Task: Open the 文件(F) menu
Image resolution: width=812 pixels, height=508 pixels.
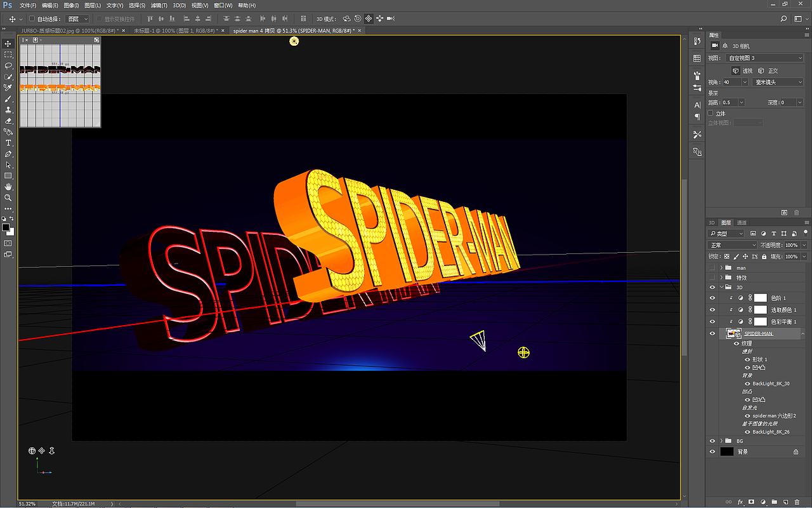Action: pyautogui.click(x=29, y=5)
